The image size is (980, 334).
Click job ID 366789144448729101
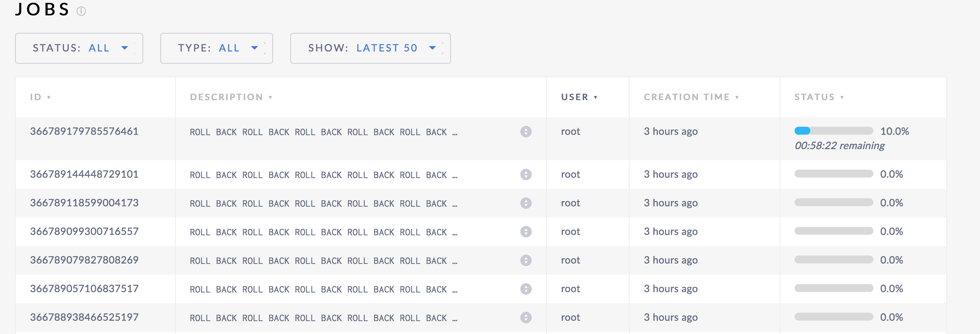pyautogui.click(x=84, y=175)
